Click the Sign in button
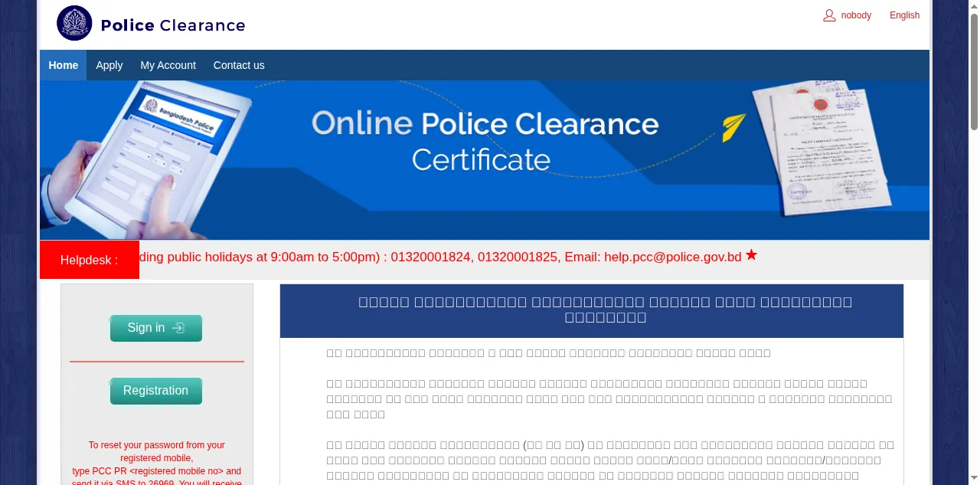Image resolution: width=980 pixels, height=485 pixels. point(156,328)
